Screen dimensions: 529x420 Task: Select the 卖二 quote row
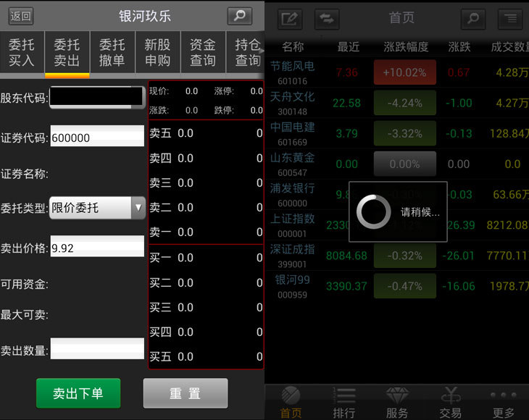pyautogui.click(x=206, y=207)
